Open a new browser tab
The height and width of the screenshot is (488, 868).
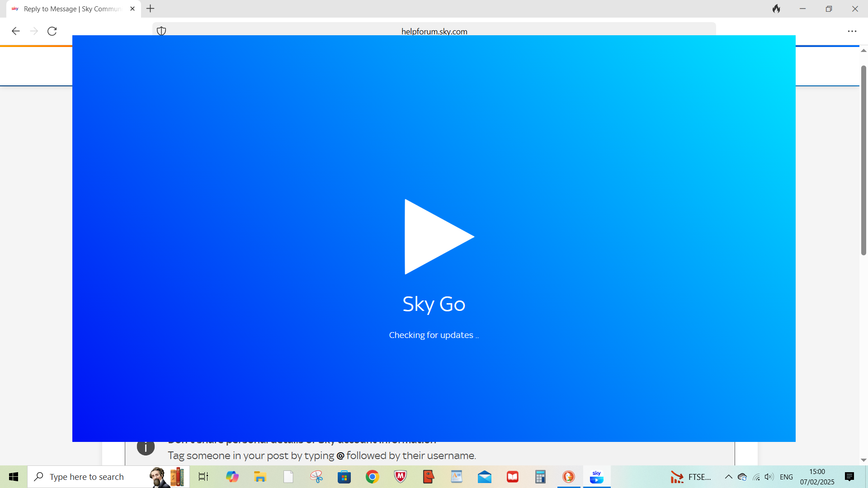point(151,9)
